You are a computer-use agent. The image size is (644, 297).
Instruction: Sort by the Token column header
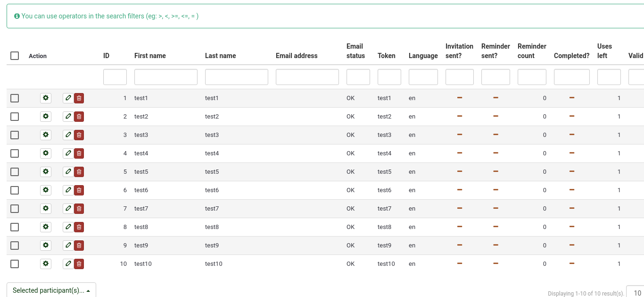386,56
